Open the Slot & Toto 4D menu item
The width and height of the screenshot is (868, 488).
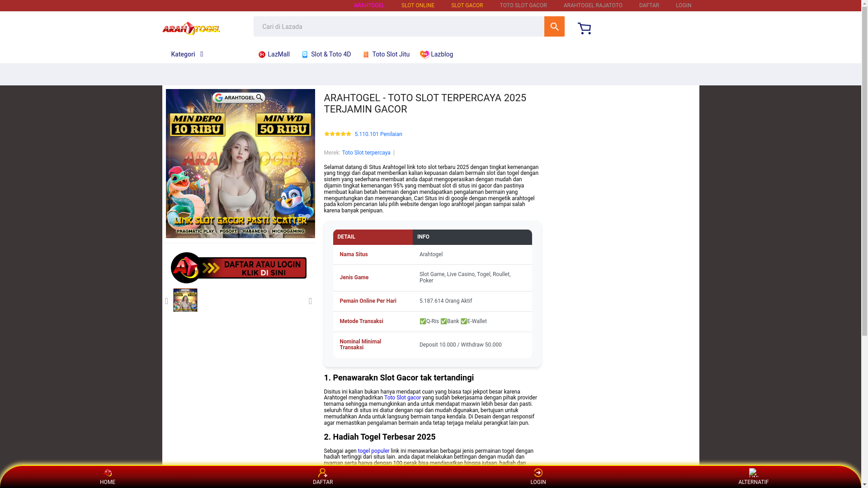click(x=326, y=54)
